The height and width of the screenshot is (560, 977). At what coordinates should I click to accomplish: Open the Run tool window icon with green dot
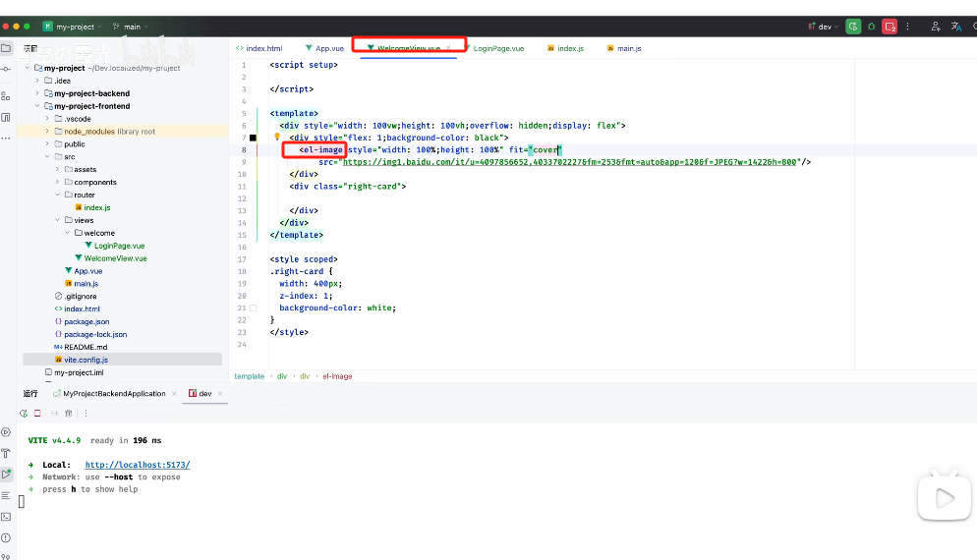coord(6,475)
